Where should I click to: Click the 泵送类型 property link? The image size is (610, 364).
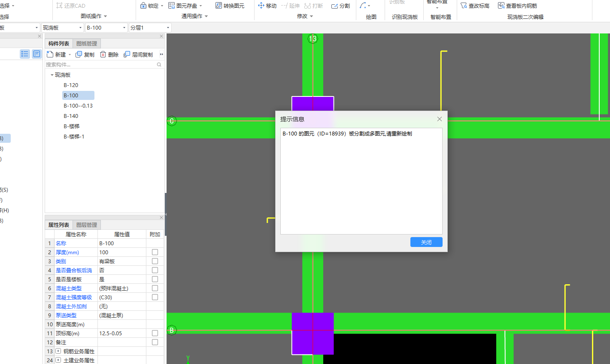pyautogui.click(x=66, y=315)
